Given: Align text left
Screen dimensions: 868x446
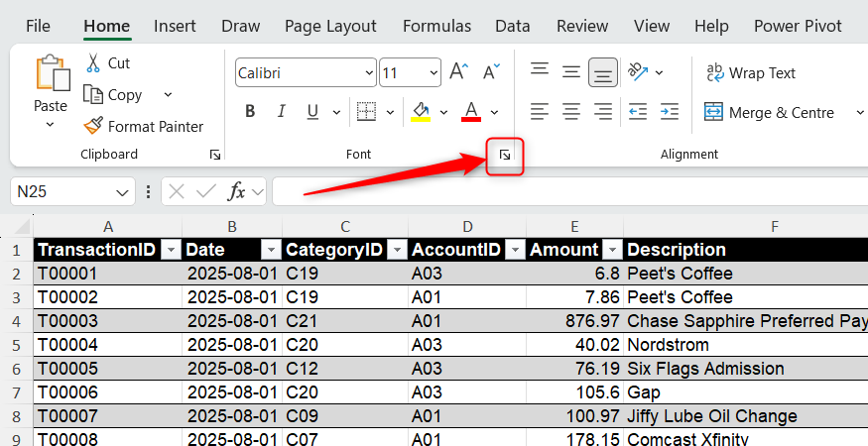Looking at the screenshot, I should (x=540, y=112).
